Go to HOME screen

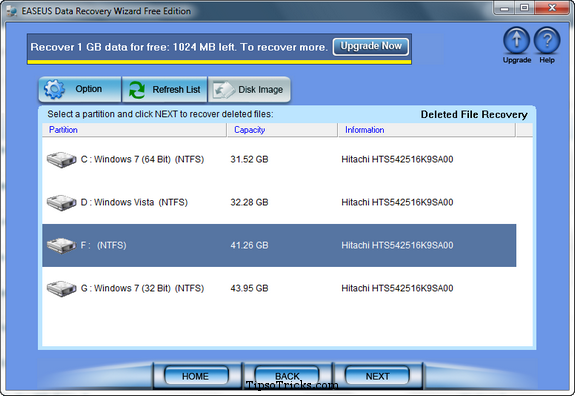(x=196, y=376)
